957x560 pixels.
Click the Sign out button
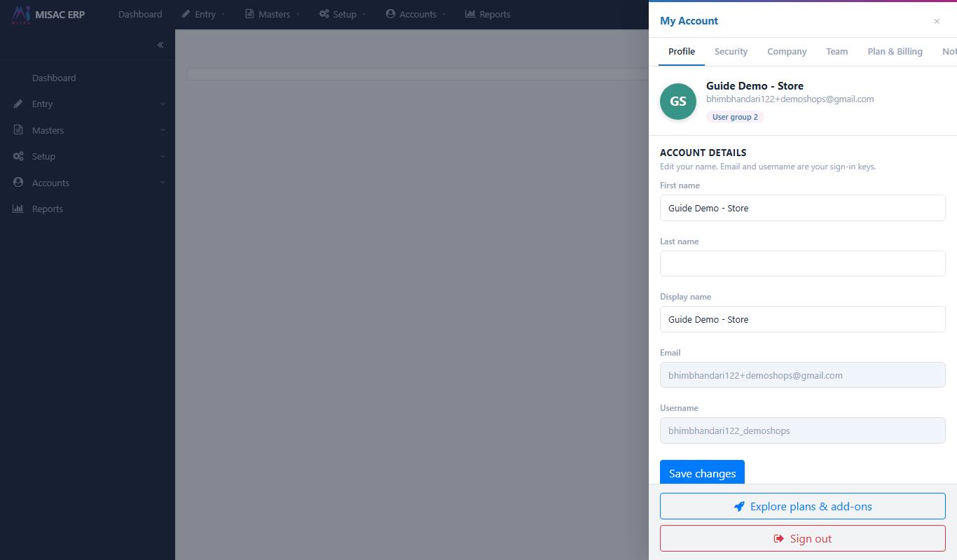tap(803, 538)
